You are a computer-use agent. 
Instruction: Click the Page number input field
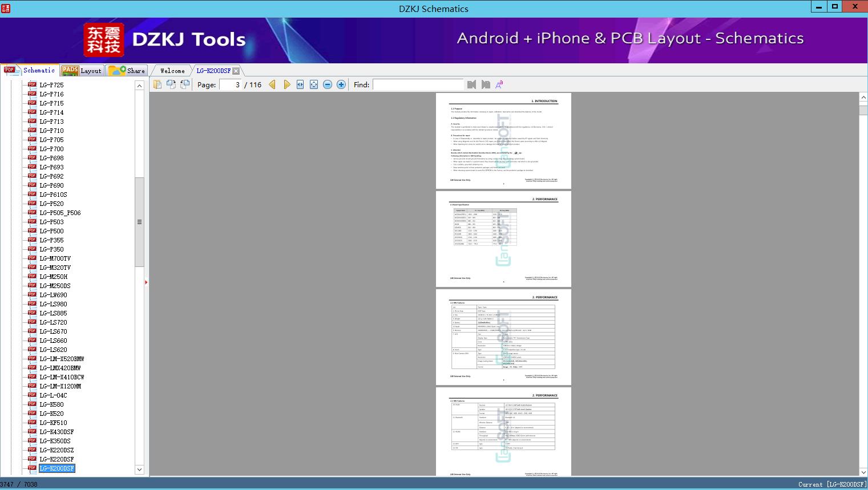[231, 84]
